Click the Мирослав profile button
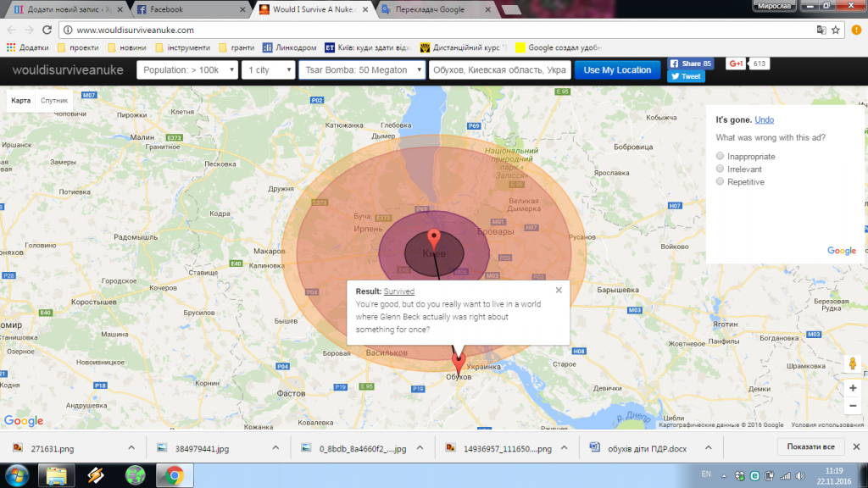868x488 pixels. pos(774,6)
